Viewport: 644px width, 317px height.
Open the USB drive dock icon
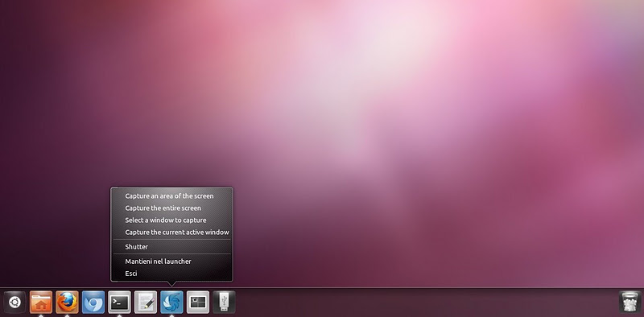tap(225, 303)
